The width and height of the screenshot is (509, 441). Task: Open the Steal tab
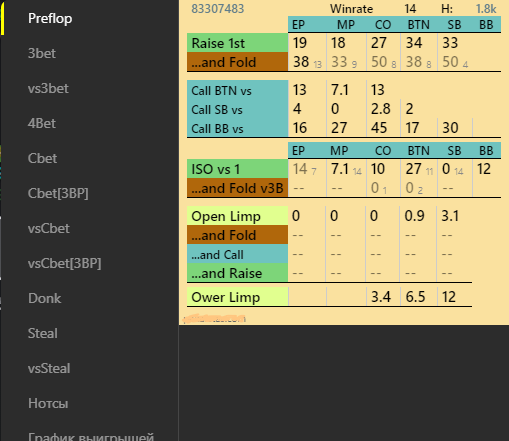point(43,333)
